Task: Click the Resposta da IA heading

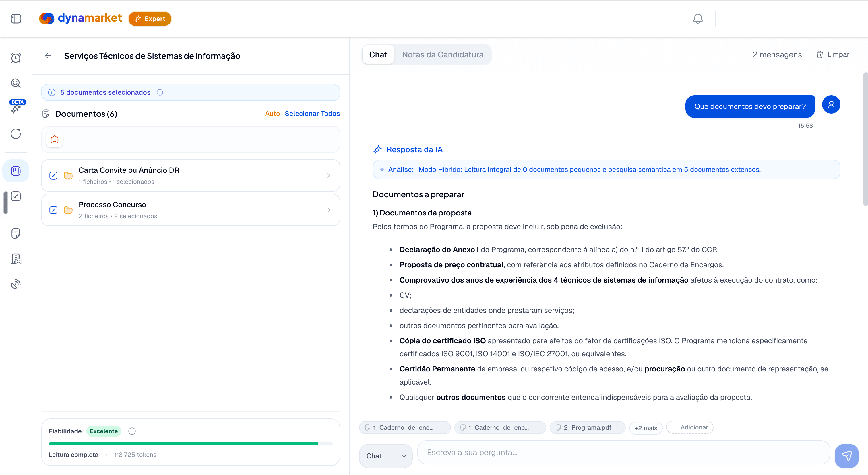Action: [x=414, y=149]
